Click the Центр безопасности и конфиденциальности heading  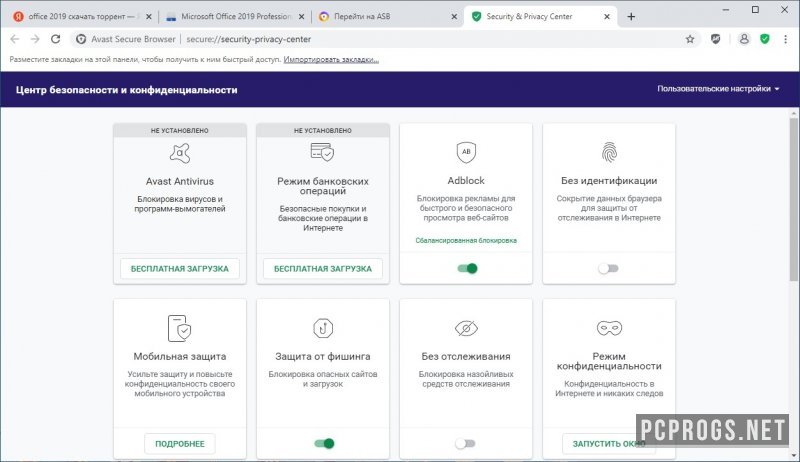coord(127,90)
